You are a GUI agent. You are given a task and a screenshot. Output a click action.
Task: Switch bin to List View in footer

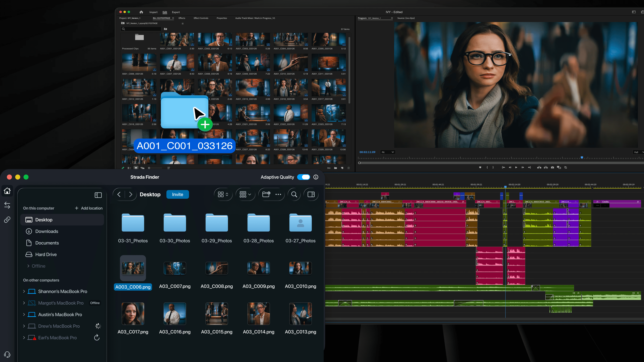(129, 168)
